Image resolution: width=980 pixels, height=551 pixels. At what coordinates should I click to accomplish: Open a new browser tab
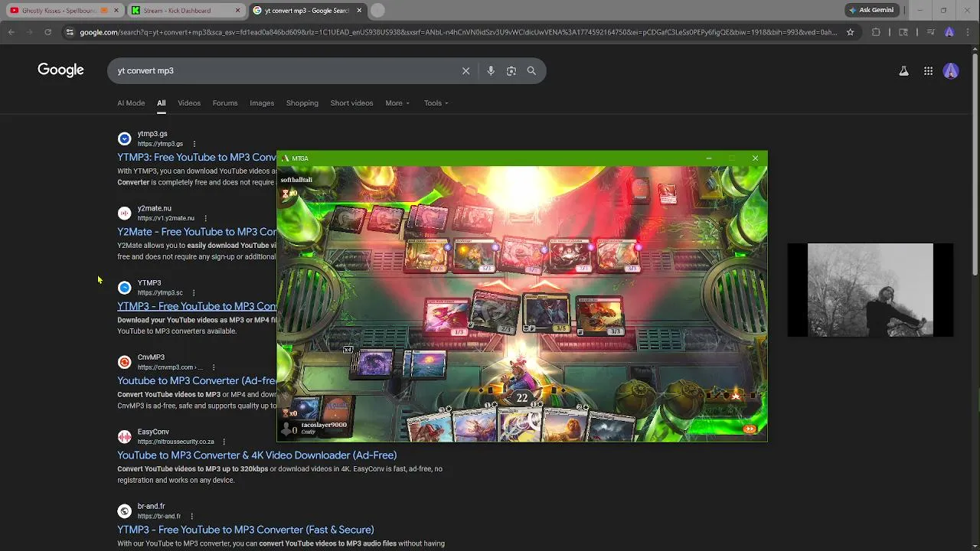point(377,11)
